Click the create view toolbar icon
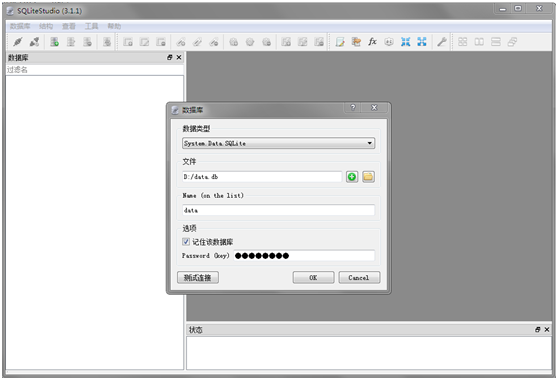The image size is (558, 380). click(286, 42)
